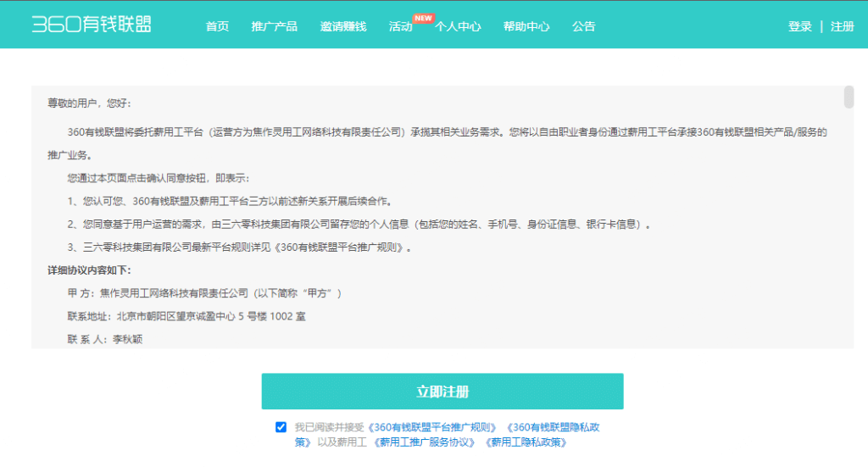
Task: Open the 《薪用工隐私政策》 link
Action: pos(526,442)
